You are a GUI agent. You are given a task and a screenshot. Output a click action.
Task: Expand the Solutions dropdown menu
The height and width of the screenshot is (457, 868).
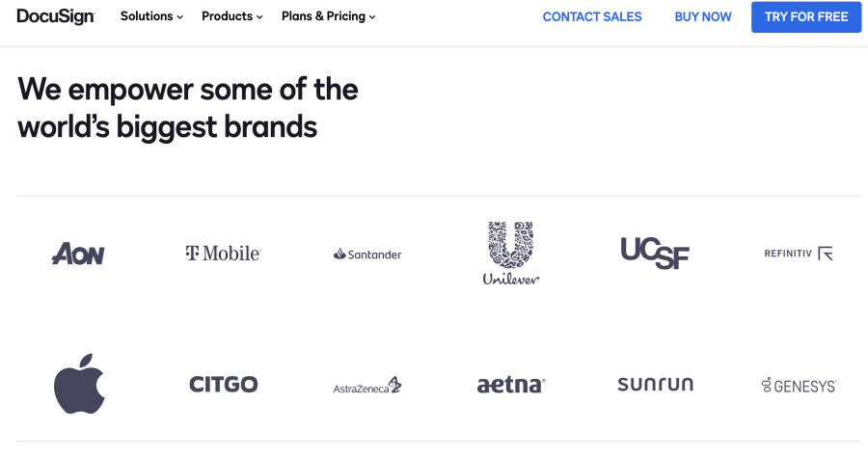[x=151, y=16]
